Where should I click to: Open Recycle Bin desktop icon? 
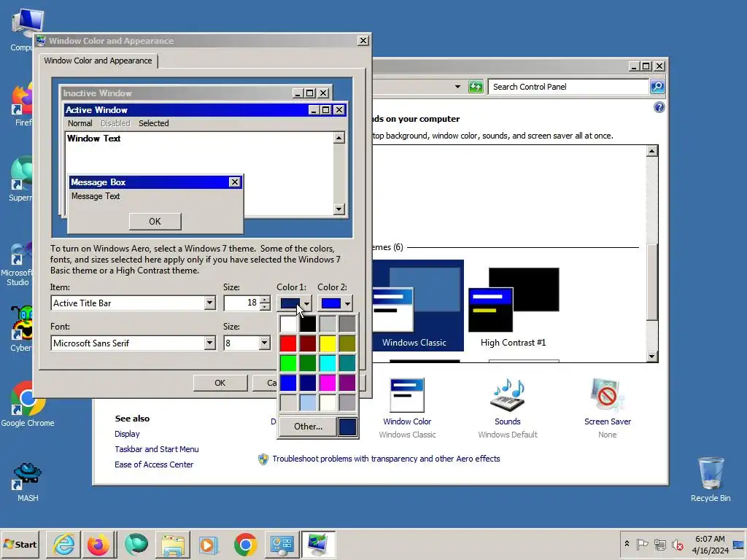coord(711,479)
